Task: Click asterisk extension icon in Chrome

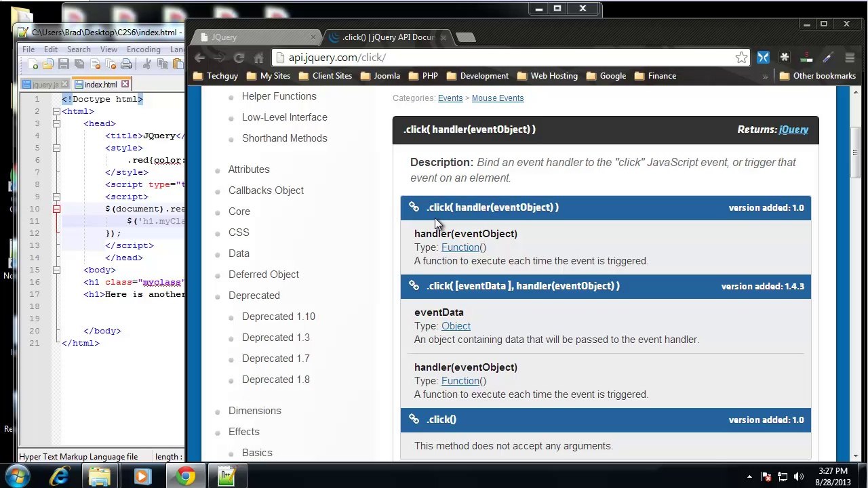Action: (785, 58)
